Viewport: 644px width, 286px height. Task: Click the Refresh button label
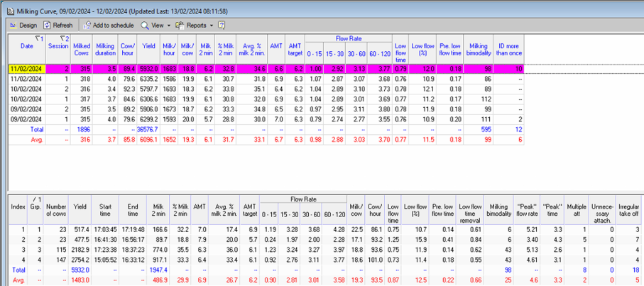[x=62, y=25]
